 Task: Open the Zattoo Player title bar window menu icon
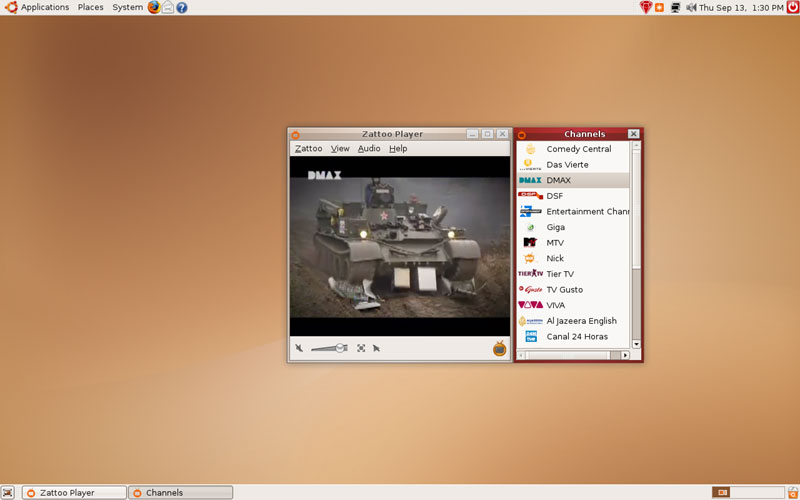295,135
